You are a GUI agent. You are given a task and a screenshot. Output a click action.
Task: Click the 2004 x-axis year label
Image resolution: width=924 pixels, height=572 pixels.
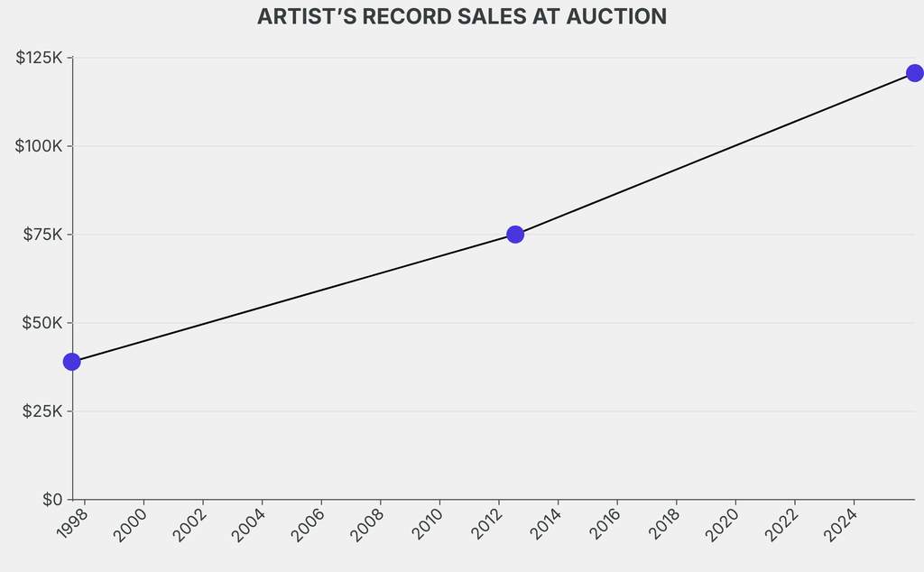click(250, 523)
